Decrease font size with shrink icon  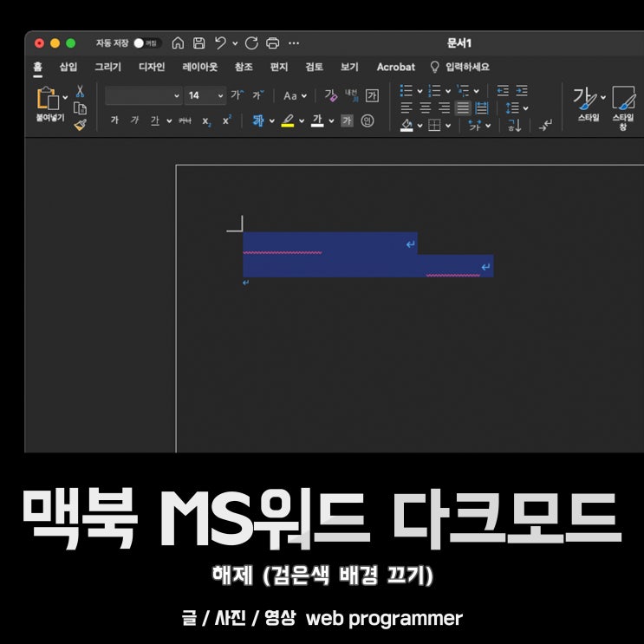pos(258,94)
